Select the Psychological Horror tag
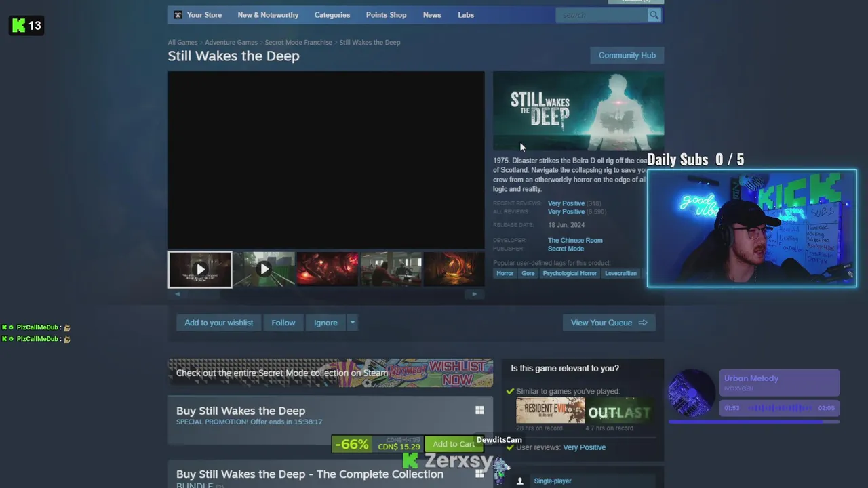 [570, 273]
